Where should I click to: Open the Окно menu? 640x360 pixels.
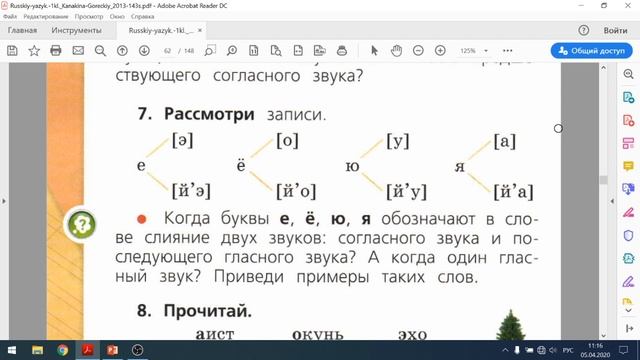tap(117, 17)
